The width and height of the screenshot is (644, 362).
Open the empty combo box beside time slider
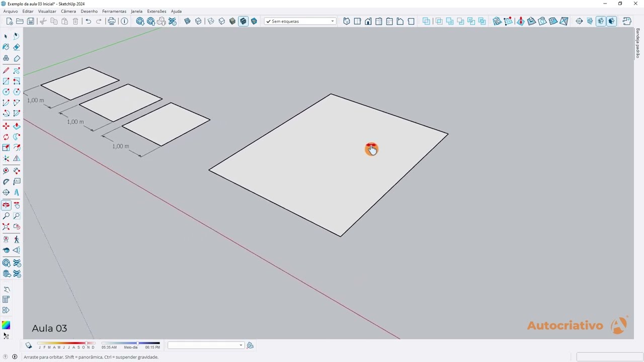206,345
